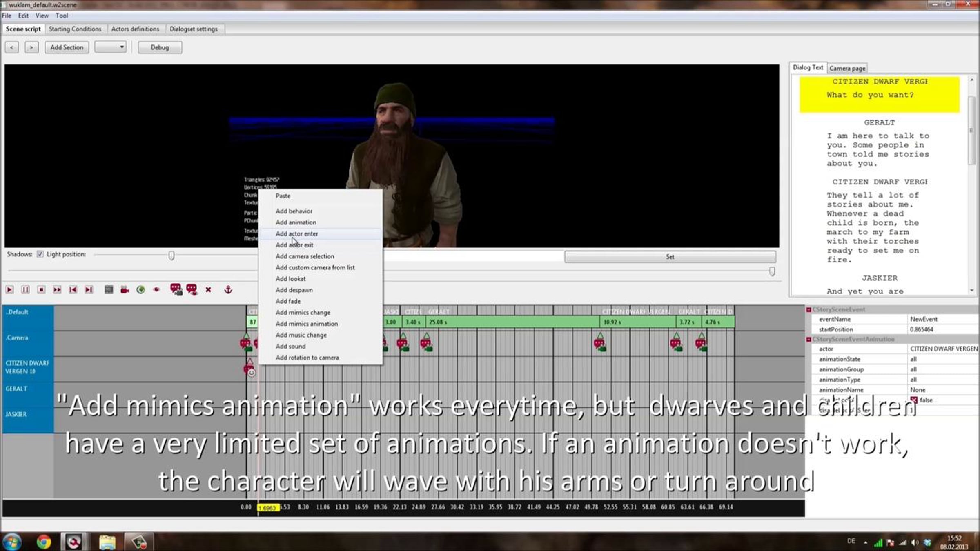This screenshot has width=980, height=551.
Task: Select the 25.08 s GERALT dialog block
Action: point(512,322)
